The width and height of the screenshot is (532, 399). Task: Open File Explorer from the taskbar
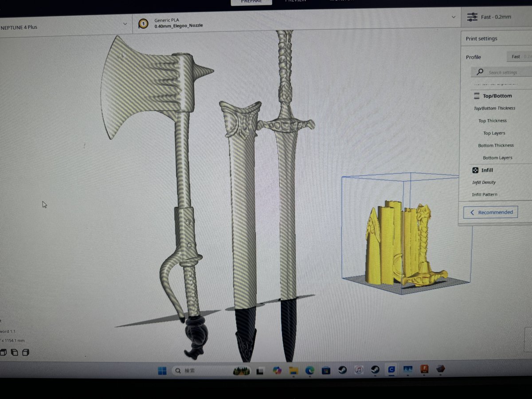tap(293, 370)
